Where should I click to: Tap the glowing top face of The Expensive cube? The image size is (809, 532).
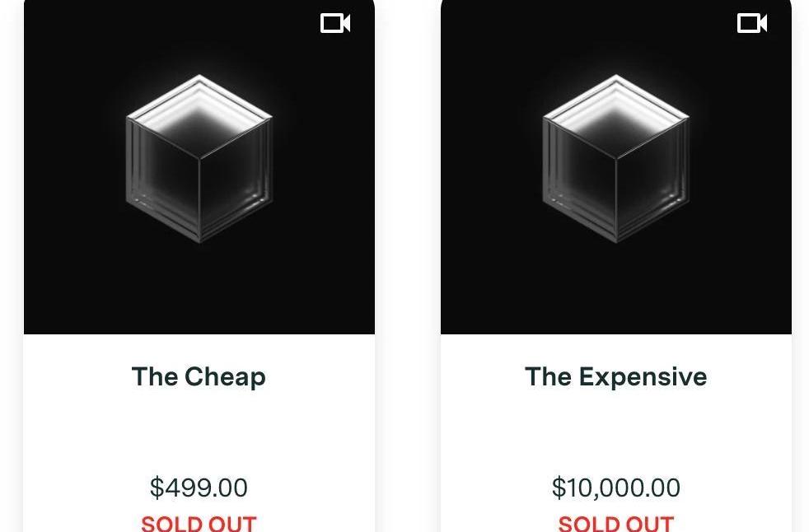pyautogui.click(x=616, y=114)
